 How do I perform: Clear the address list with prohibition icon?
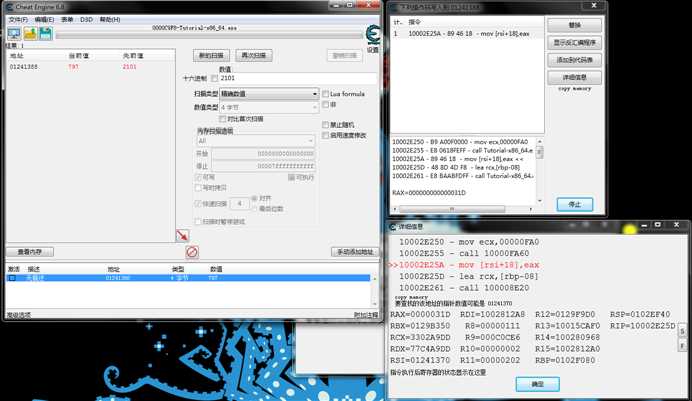click(192, 252)
